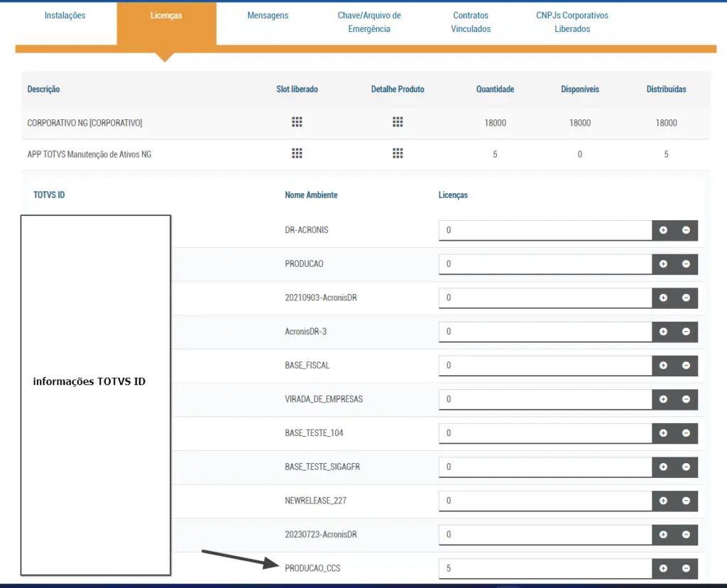
Task: Click the PRODUCAO_CCS license quantity field
Action: (545, 568)
